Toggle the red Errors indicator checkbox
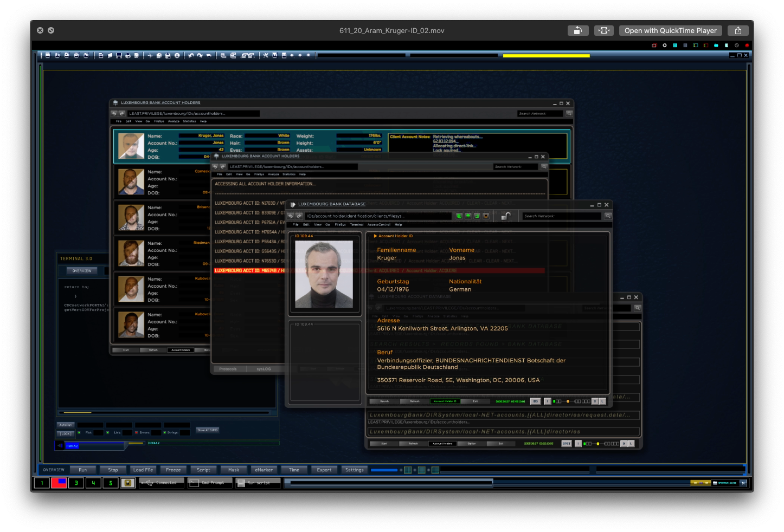 (x=136, y=432)
